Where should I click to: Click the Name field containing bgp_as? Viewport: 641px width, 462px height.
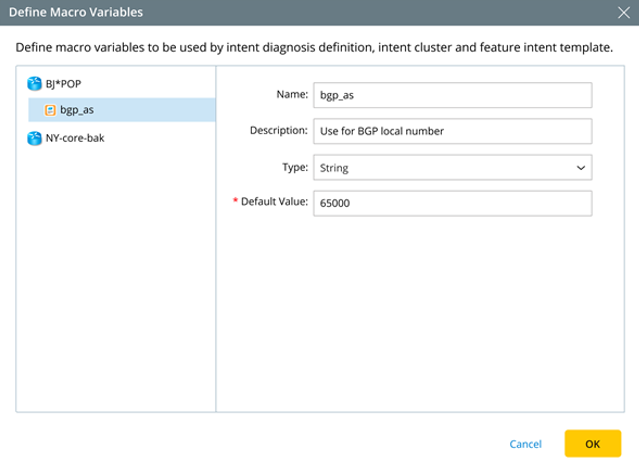coord(453,95)
